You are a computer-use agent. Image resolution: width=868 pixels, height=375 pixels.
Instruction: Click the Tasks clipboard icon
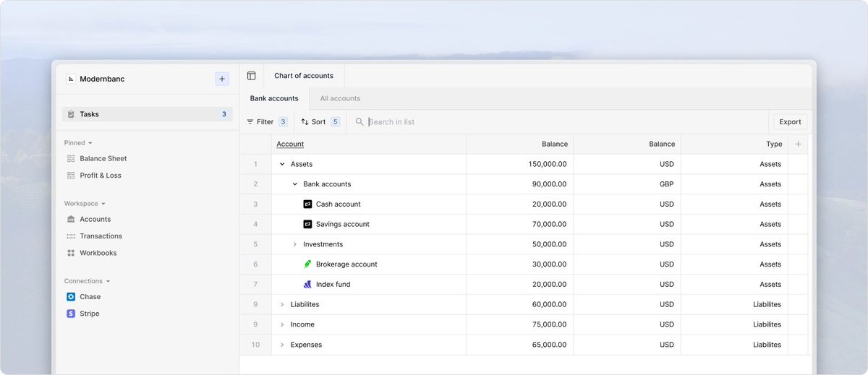coord(71,114)
